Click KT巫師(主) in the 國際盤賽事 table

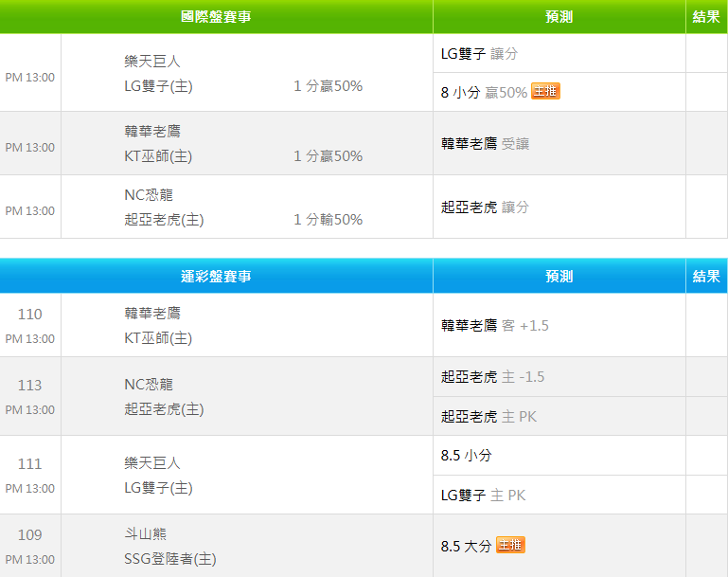(x=158, y=156)
